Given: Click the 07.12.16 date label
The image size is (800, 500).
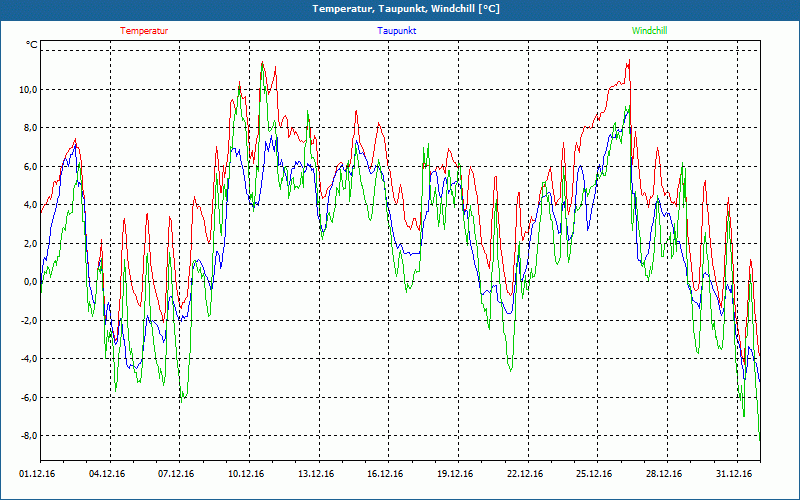Looking at the screenshot, I should [x=177, y=474].
